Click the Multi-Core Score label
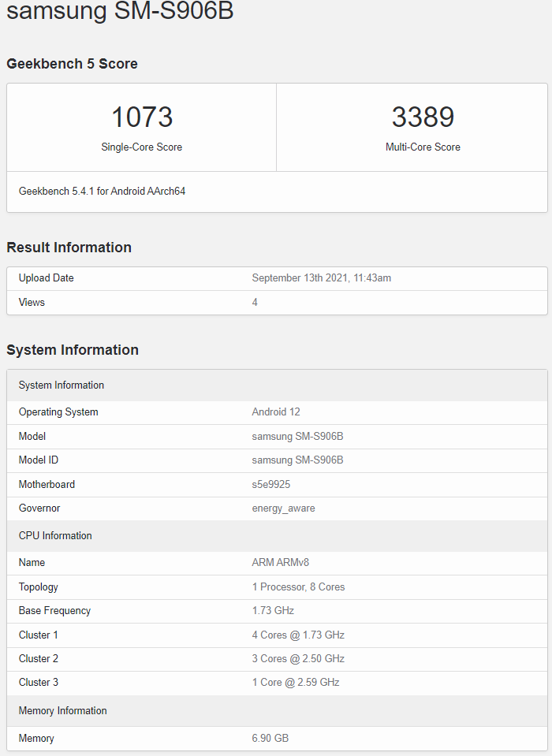Image resolution: width=552 pixels, height=756 pixels. (x=423, y=147)
